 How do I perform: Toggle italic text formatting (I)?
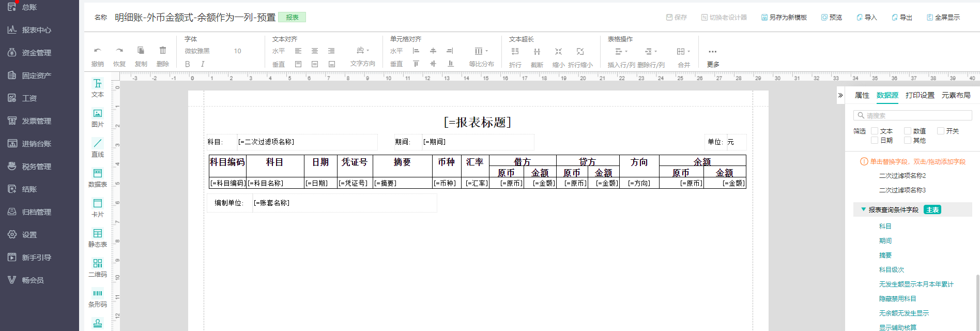coord(203,64)
